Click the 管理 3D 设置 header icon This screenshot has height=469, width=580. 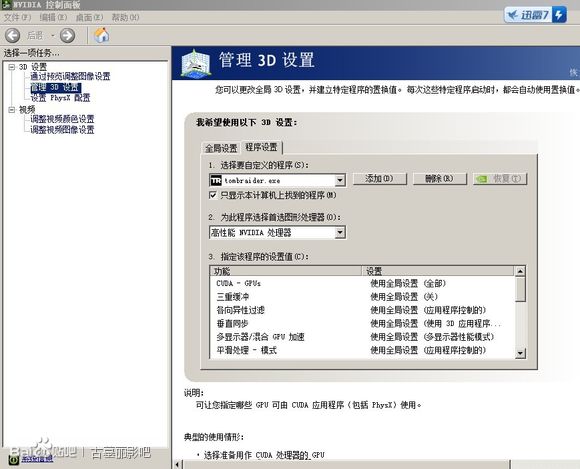coord(196,63)
